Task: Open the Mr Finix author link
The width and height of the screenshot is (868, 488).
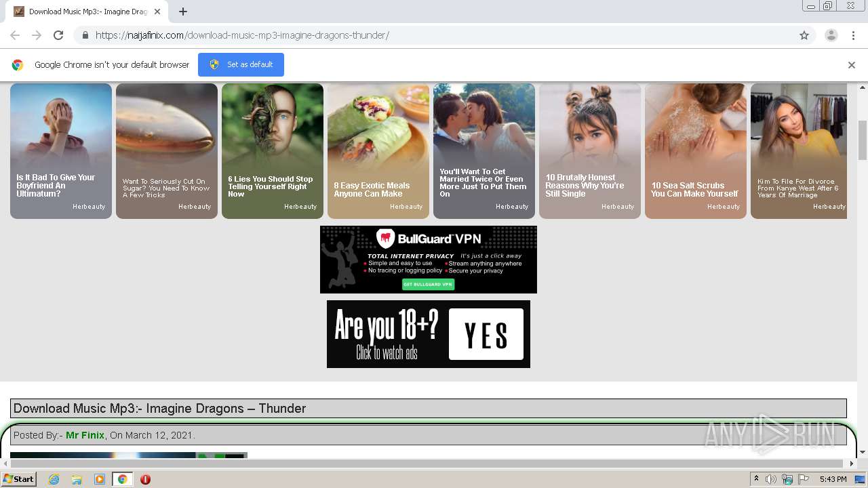Action: click(85, 435)
